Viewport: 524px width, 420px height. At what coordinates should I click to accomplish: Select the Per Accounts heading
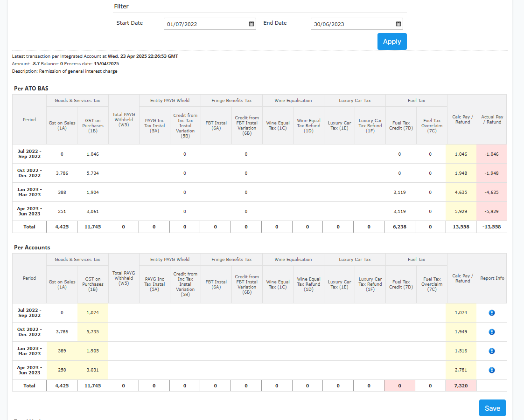pos(32,248)
